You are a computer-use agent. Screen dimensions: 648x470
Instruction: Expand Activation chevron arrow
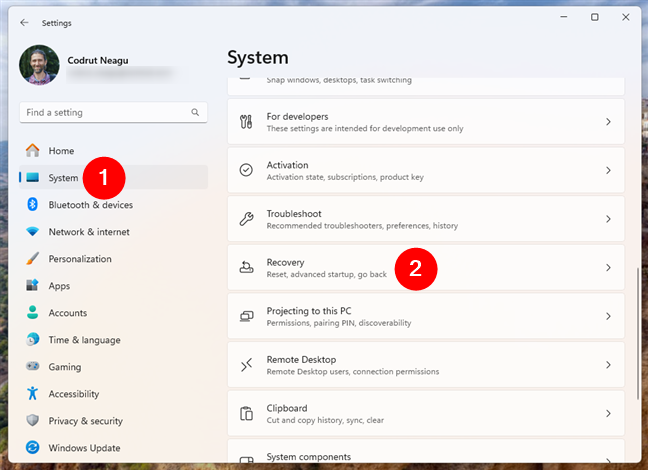click(x=608, y=170)
